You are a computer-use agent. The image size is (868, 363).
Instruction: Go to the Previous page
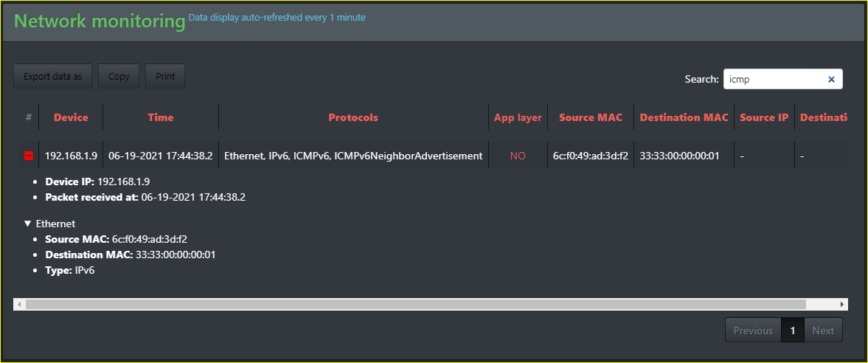tap(753, 331)
